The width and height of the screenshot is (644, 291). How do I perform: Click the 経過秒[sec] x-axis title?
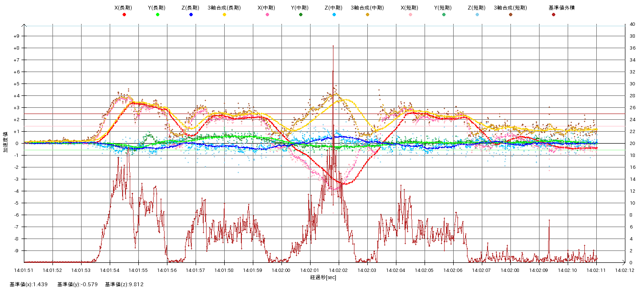[324, 277]
